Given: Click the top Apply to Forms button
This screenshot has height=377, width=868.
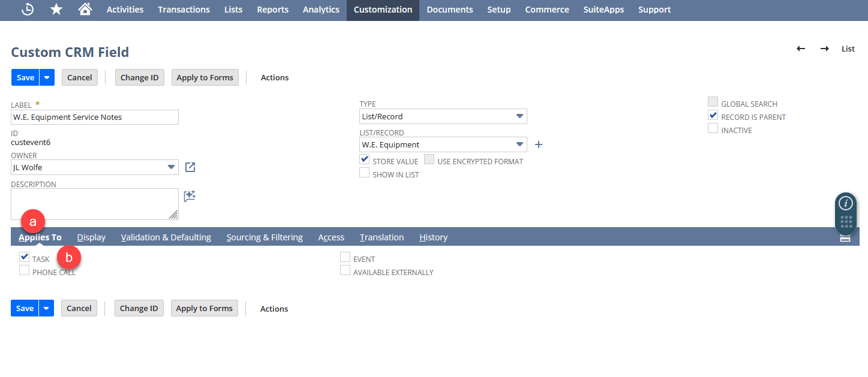Looking at the screenshot, I should click(x=205, y=77).
